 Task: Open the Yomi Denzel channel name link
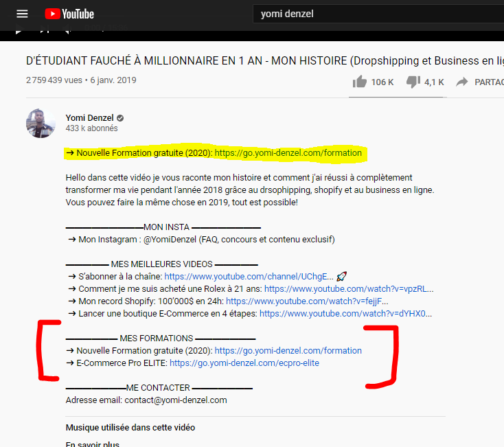89,117
